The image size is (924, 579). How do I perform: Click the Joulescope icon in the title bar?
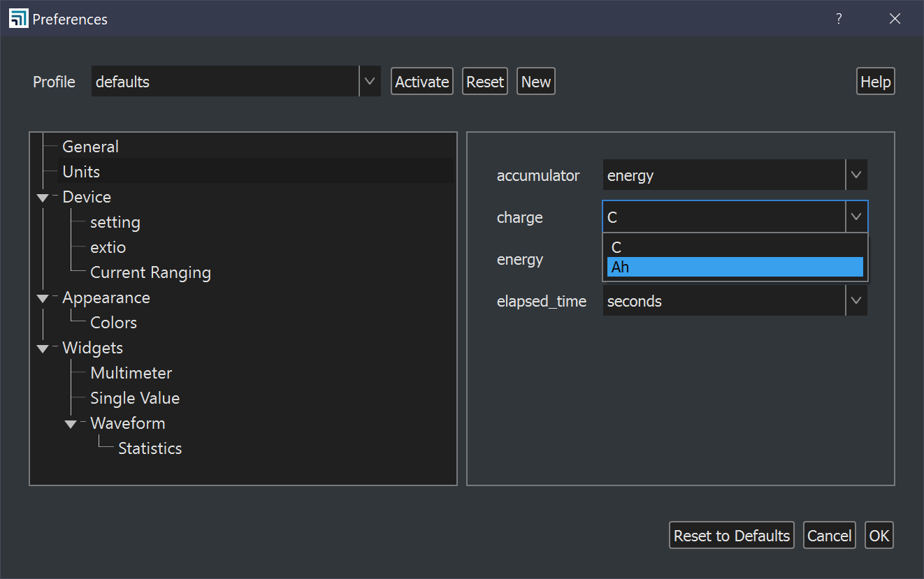(x=18, y=17)
